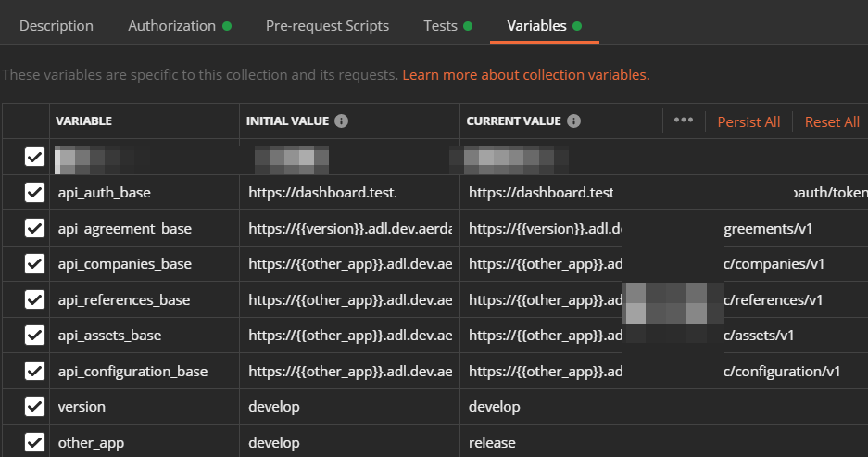This screenshot has width=868, height=457.
Task: Click the Persist All button
Action: click(x=748, y=122)
